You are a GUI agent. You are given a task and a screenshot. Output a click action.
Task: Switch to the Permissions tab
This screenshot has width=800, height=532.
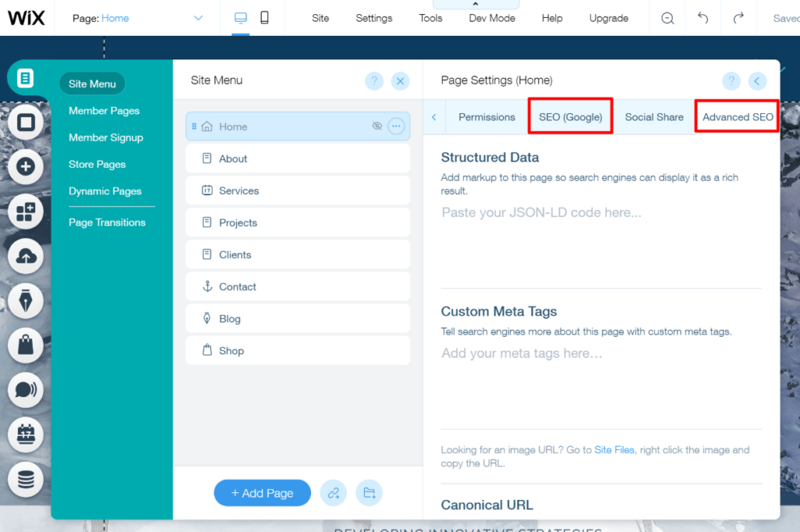point(487,117)
